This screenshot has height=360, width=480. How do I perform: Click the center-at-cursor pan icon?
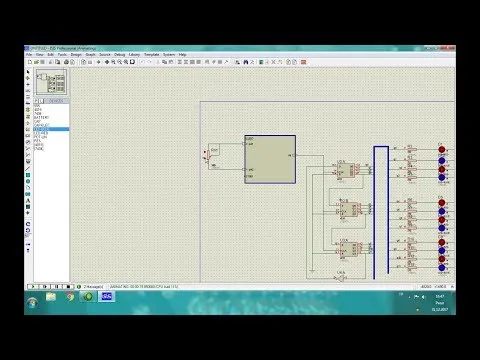coord(107,62)
